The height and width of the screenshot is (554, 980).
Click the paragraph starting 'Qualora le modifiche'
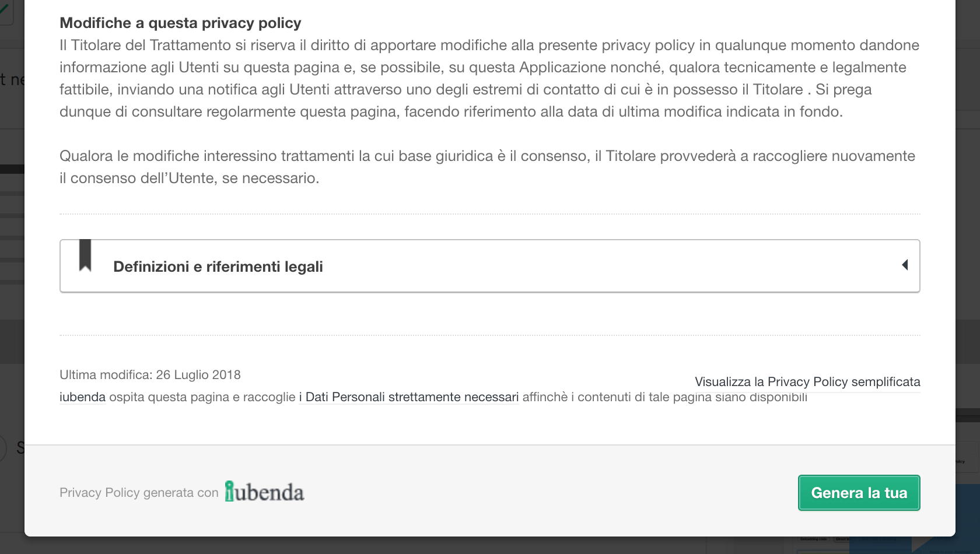pos(487,167)
